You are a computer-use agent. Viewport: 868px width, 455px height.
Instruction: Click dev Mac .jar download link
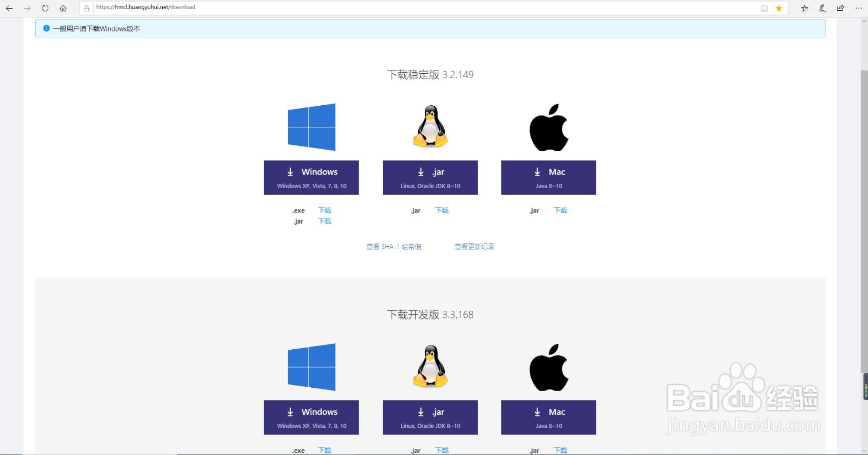(x=560, y=451)
